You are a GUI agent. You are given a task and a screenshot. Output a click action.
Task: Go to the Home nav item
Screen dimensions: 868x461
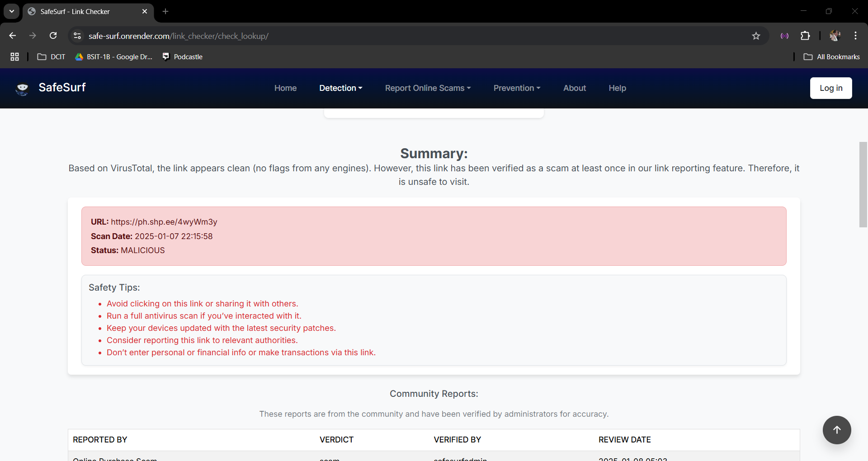[x=285, y=88]
